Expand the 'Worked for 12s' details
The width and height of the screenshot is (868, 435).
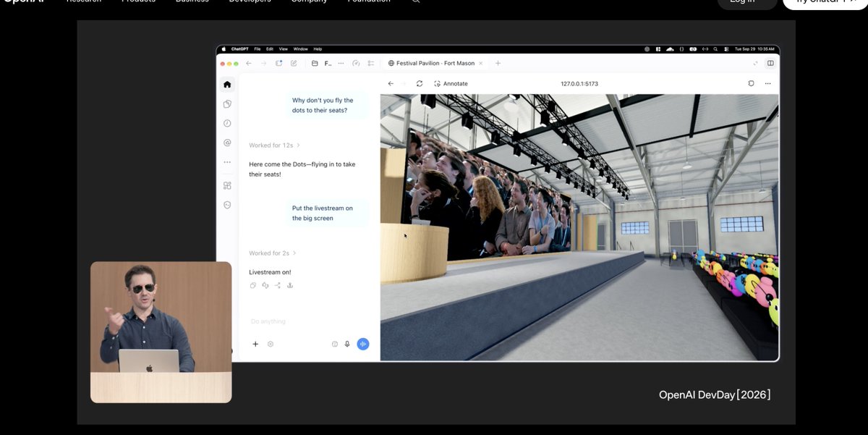(274, 145)
